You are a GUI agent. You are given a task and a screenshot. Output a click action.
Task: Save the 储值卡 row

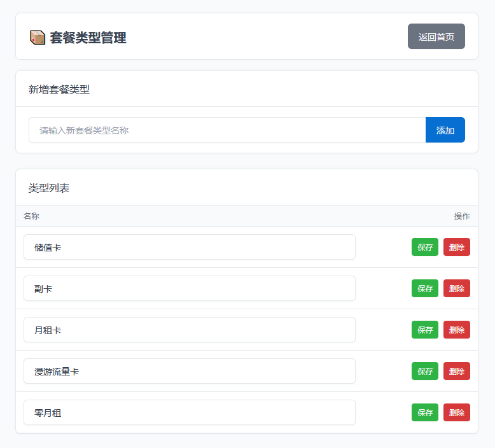(424, 247)
